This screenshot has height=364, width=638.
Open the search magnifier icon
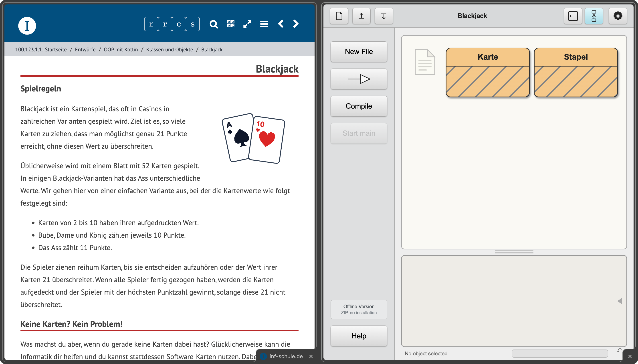pyautogui.click(x=214, y=24)
